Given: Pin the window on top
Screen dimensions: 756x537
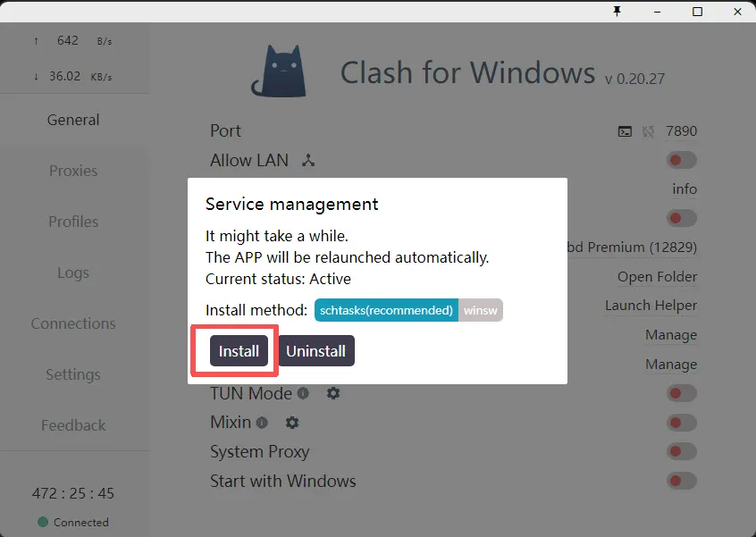Looking at the screenshot, I should (617, 11).
